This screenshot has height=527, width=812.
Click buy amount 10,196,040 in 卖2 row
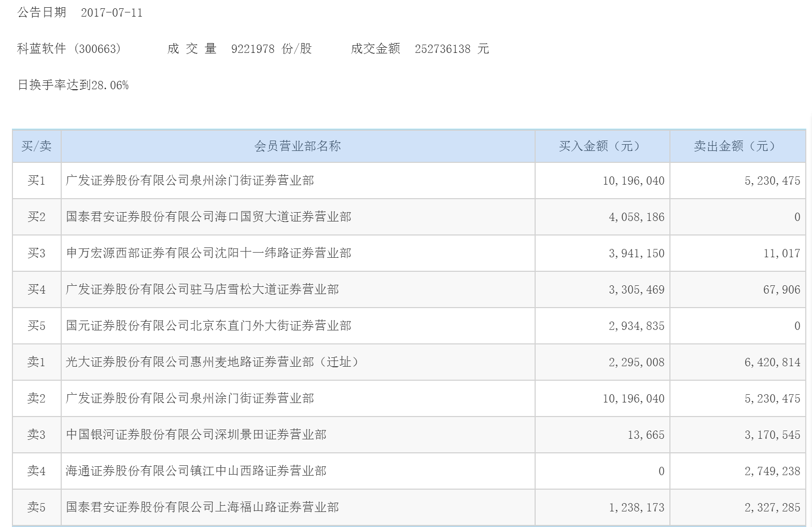634,399
